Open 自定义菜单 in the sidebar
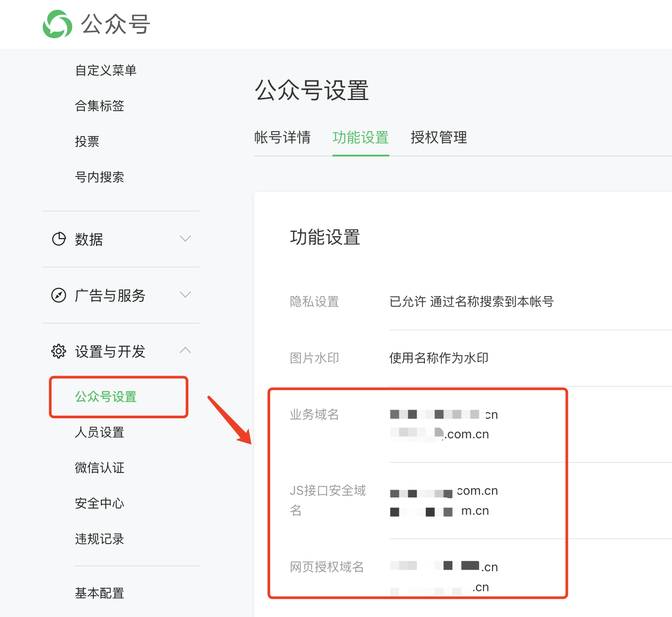Screen dimensions: 672x617 pos(106,70)
